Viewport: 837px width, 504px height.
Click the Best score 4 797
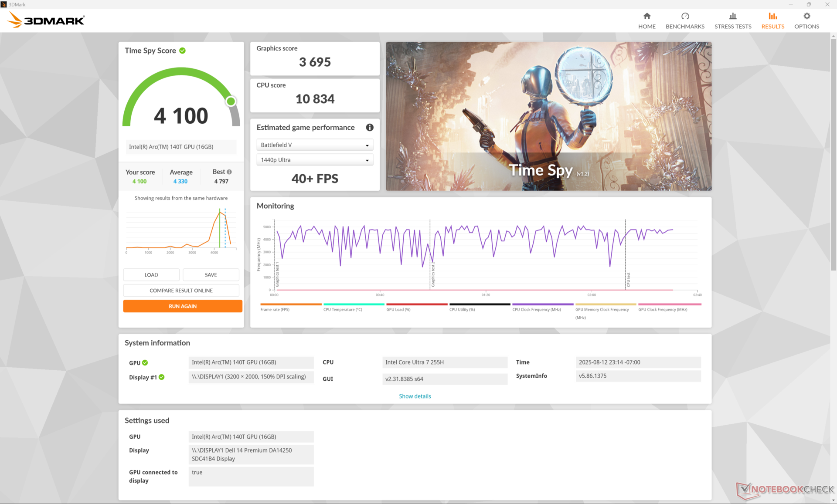[x=221, y=181]
